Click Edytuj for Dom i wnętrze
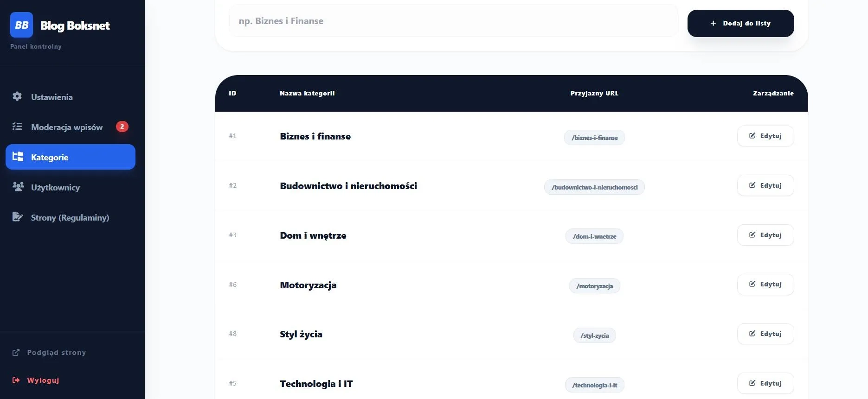This screenshot has height=399, width=868. (x=765, y=235)
